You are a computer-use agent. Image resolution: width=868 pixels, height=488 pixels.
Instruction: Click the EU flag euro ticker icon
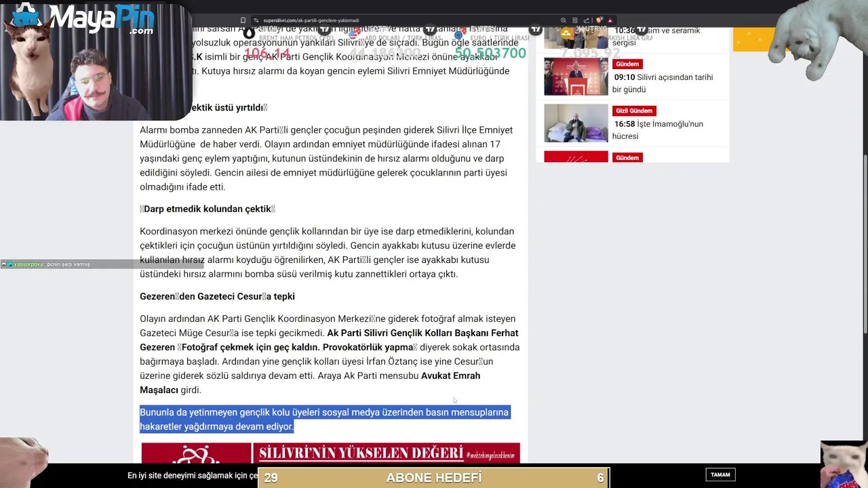(461, 32)
